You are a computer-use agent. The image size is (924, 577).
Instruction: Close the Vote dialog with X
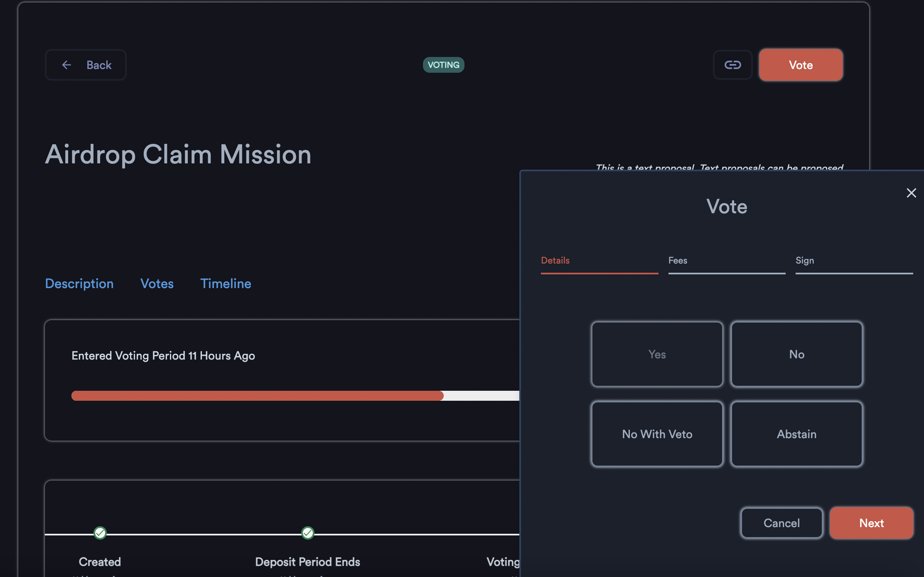[x=911, y=193]
